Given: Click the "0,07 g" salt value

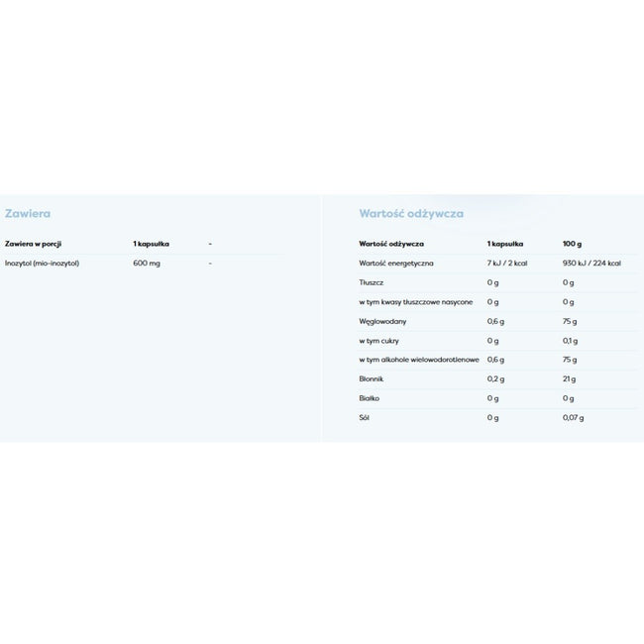Looking at the screenshot, I should [x=574, y=417].
